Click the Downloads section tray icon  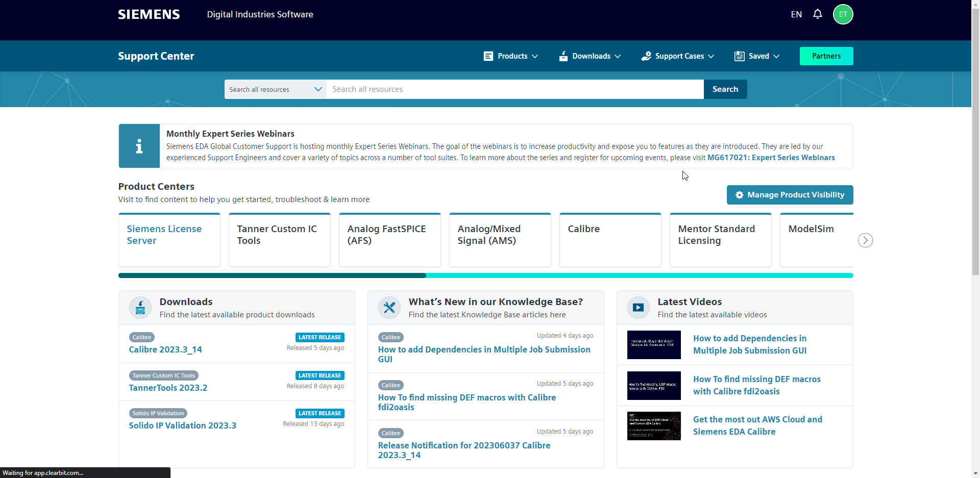pos(140,308)
